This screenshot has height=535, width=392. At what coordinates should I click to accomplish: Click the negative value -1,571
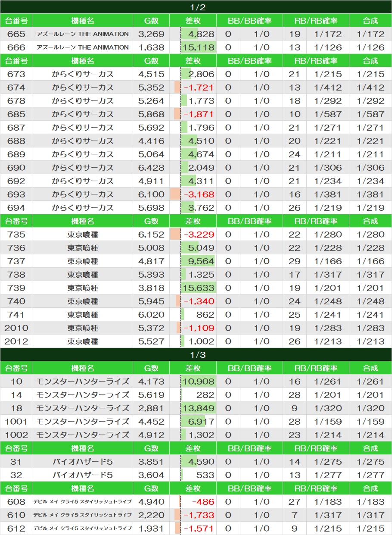[x=199, y=529]
